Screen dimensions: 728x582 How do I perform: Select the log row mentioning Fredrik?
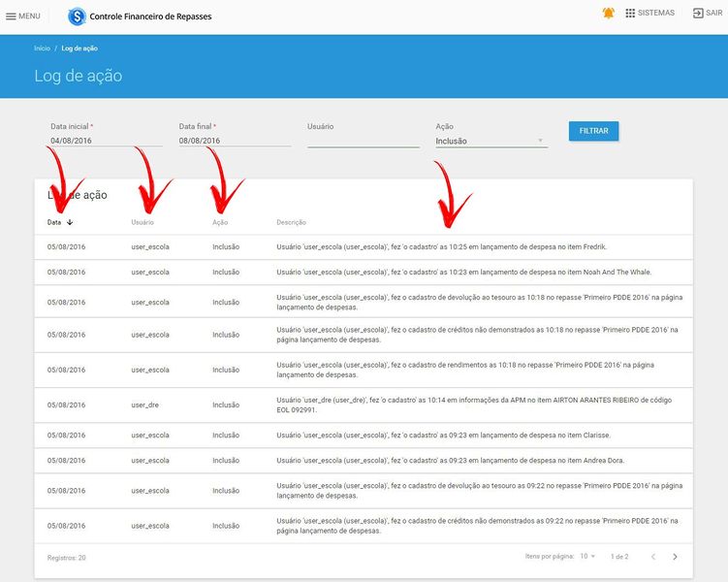[x=364, y=247]
